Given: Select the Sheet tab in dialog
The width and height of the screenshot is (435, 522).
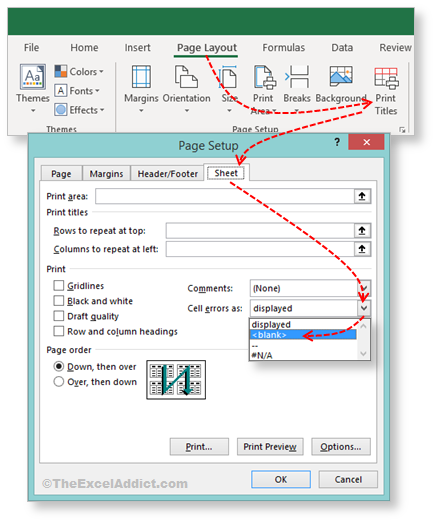Looking at the screenshot, I should [x=226, y=173].
